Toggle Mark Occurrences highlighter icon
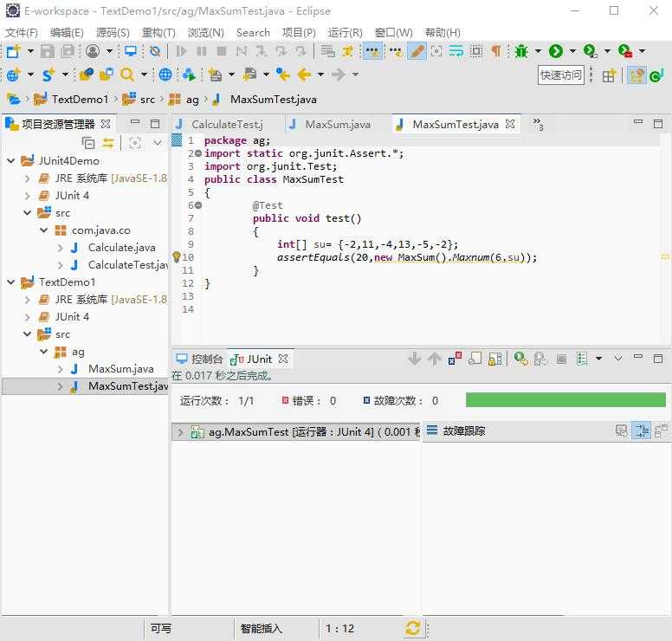This screenshot has height=641, width=672. point(417,51)
